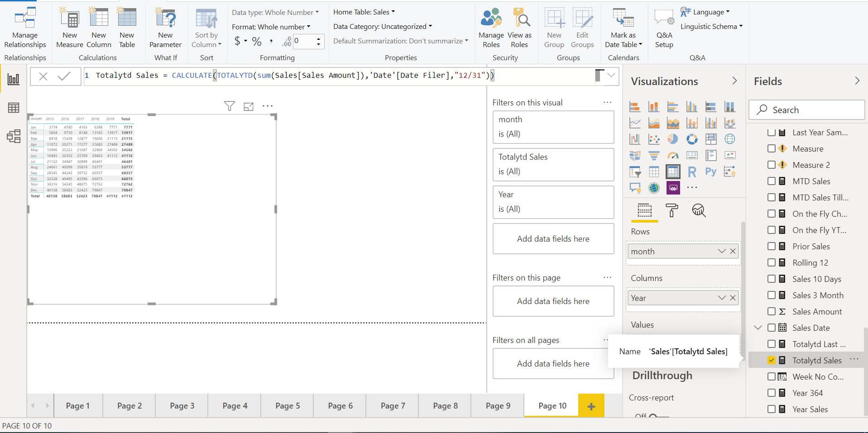868x433 pixels.
Task: Check the Rolling 12 field
Action: click(x=772, y=262)
